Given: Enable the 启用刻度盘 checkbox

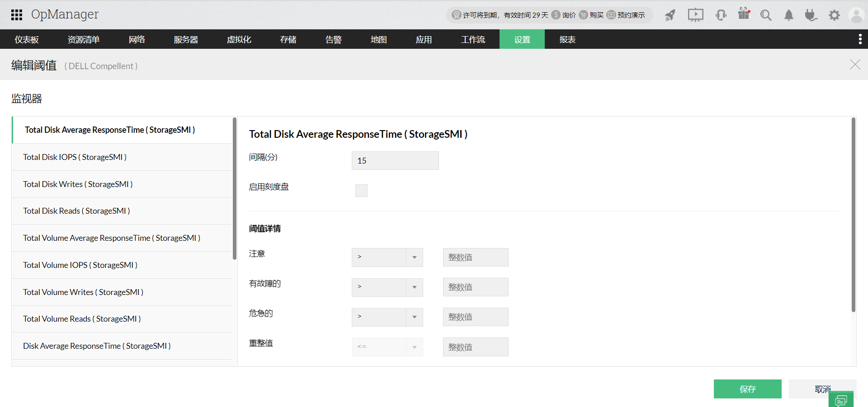Looking at the screenshot, I should (x=361, y=190).
